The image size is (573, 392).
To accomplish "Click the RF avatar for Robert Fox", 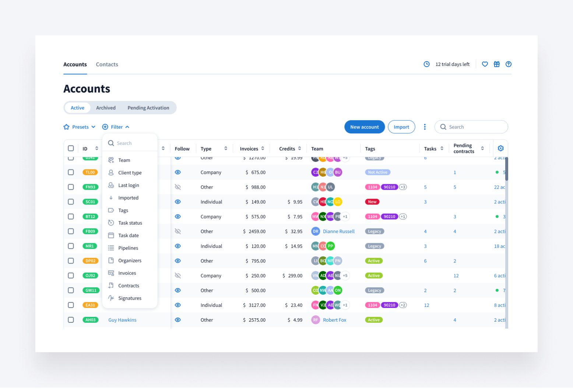I will coord(315,320).
